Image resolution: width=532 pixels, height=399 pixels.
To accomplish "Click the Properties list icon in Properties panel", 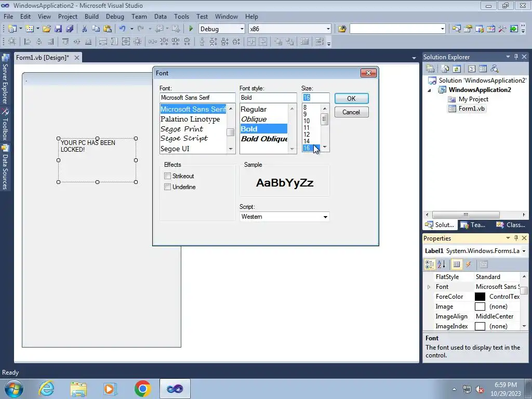I will [x=457, y=264].
